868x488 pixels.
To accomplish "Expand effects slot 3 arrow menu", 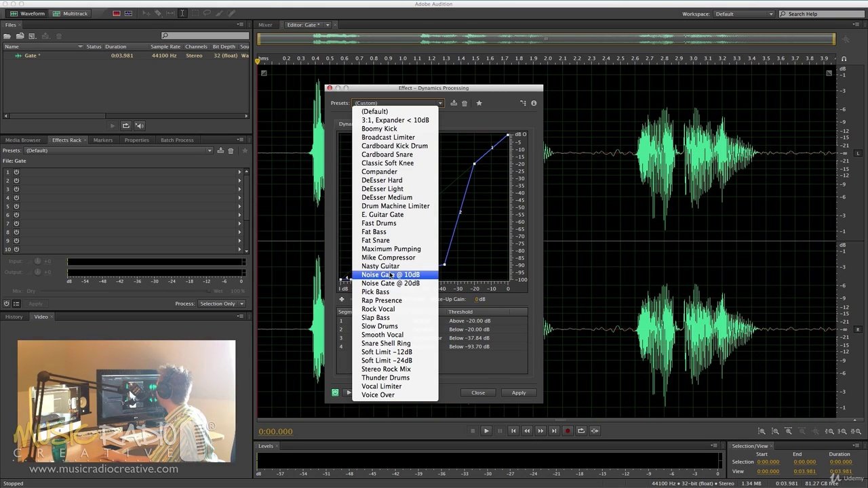I will click(x=239, y=189).
